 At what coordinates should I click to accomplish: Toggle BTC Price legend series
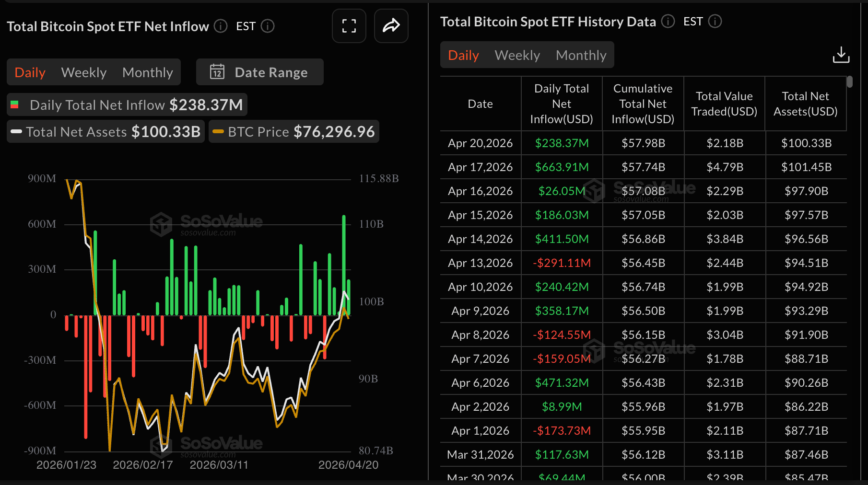coord(294,132)
